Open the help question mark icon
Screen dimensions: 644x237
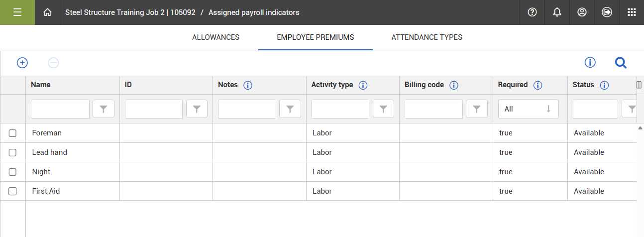(532, 12)
